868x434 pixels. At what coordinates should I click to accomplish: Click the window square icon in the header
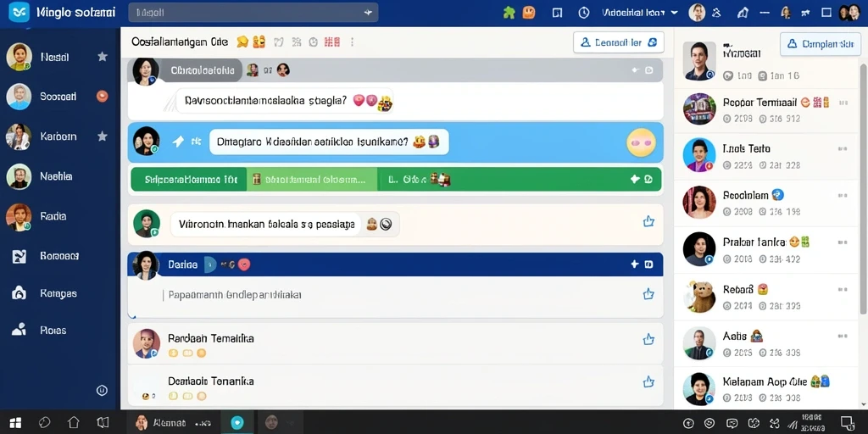click(826, 12)
